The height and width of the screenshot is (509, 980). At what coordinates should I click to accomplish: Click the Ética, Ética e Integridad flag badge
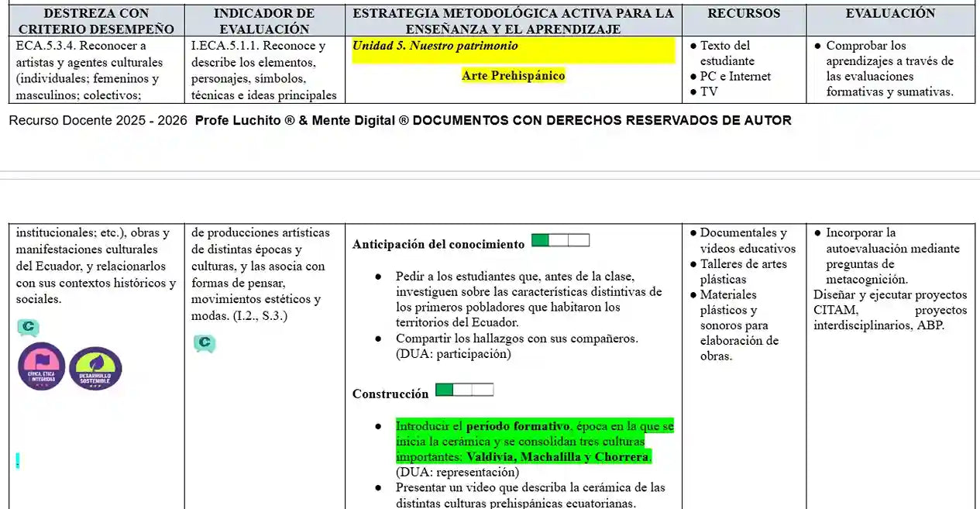pos(40,369)
